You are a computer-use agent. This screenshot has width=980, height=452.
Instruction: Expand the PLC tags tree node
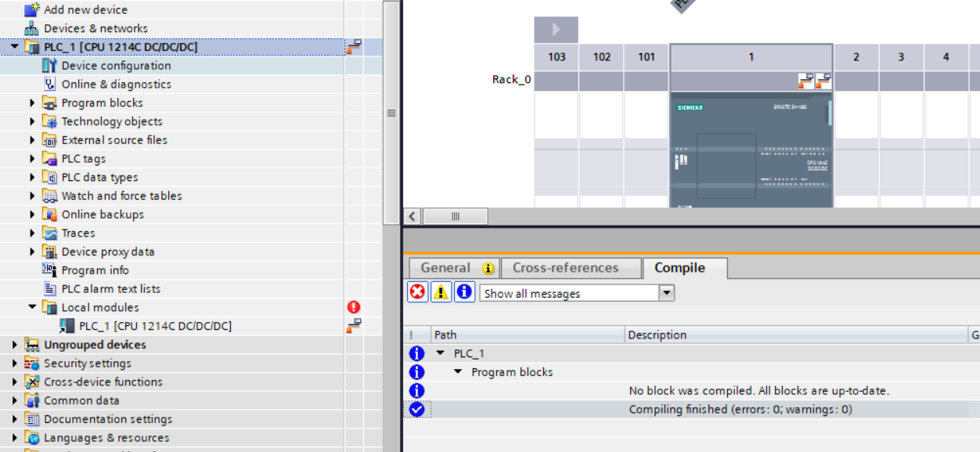pyautogui.click(x=33, y=159)
